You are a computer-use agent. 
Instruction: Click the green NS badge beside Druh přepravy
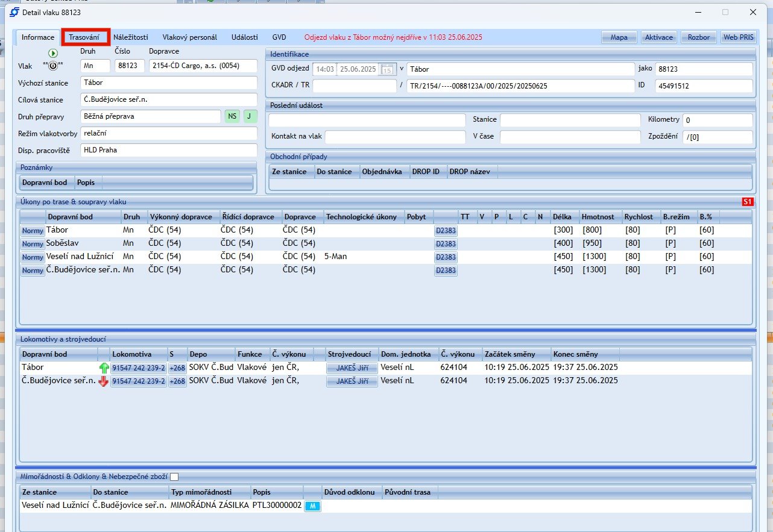click(232, 116)
